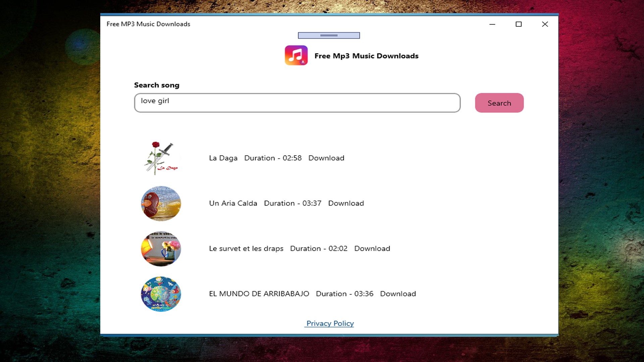Download Le survet et les draps

coord(372,248)
